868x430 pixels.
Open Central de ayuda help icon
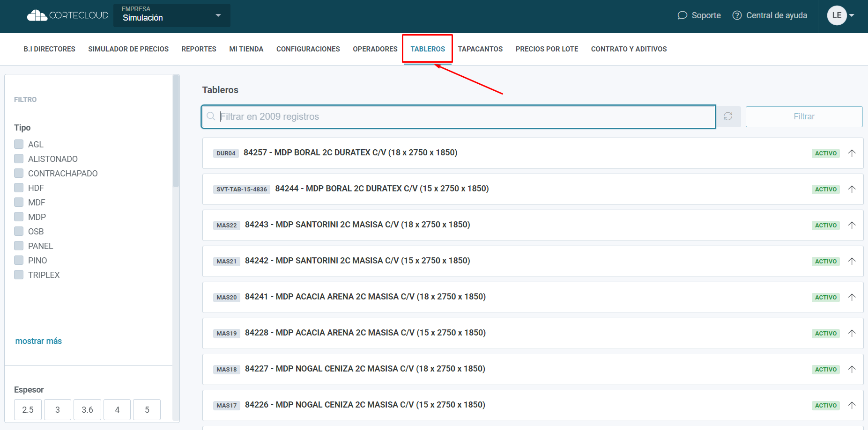pos(737,15)
